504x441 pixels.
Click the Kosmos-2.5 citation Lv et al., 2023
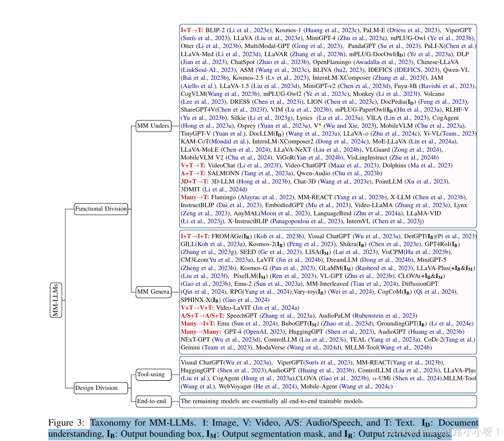[287, 78]
